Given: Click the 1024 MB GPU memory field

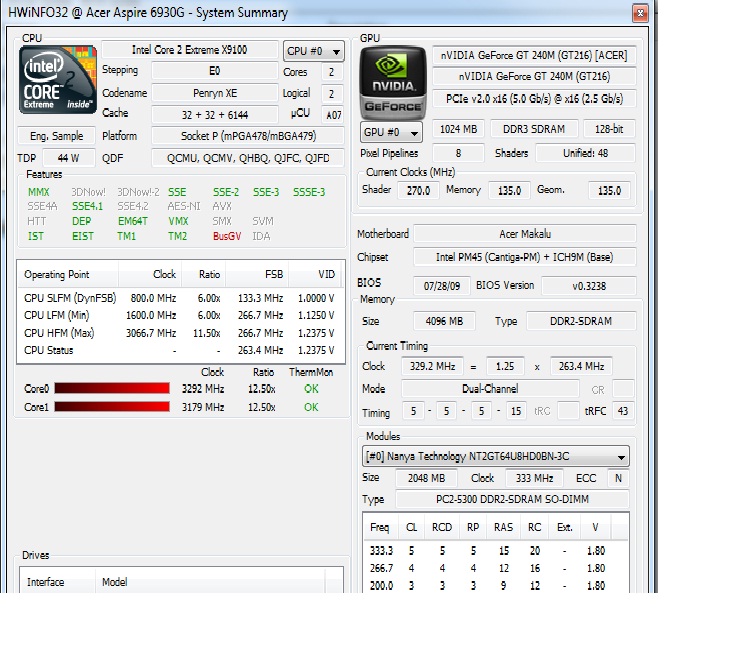Looking at the screenshot, I should [458, 129].
